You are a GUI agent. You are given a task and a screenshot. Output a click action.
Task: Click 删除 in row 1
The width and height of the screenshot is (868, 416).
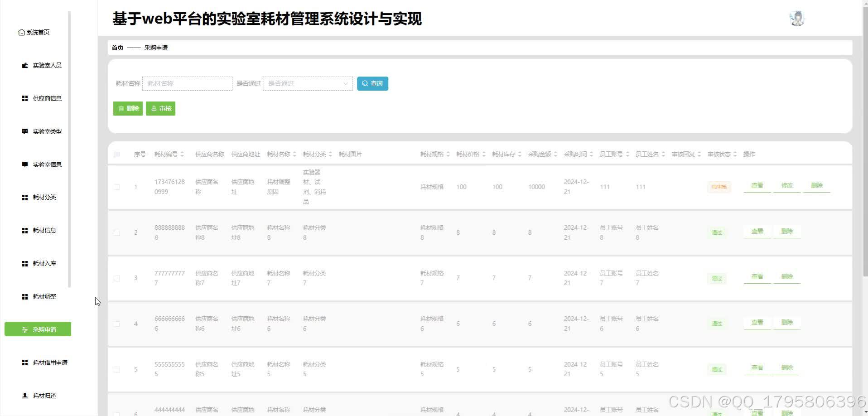pos(816,186)
